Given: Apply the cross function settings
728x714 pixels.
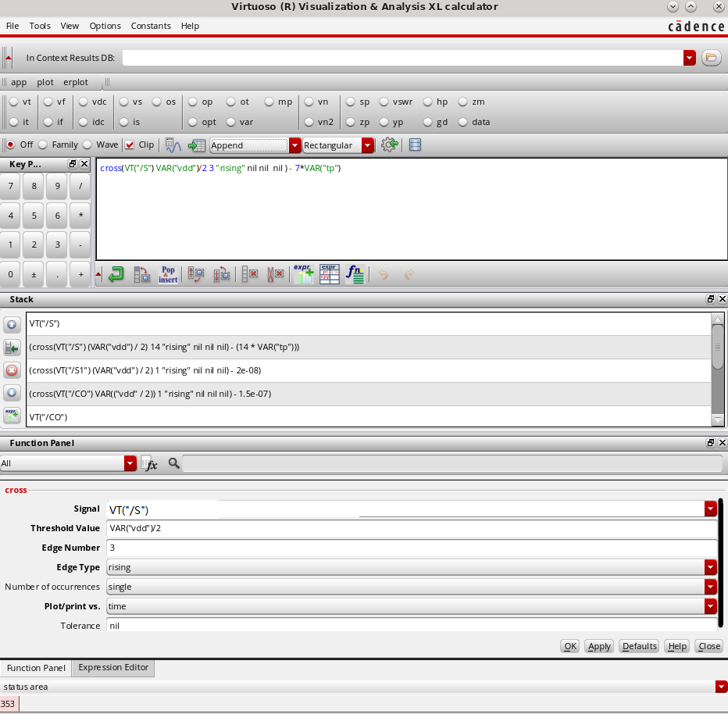Looking at the screenshot, I should pos(598,646).
